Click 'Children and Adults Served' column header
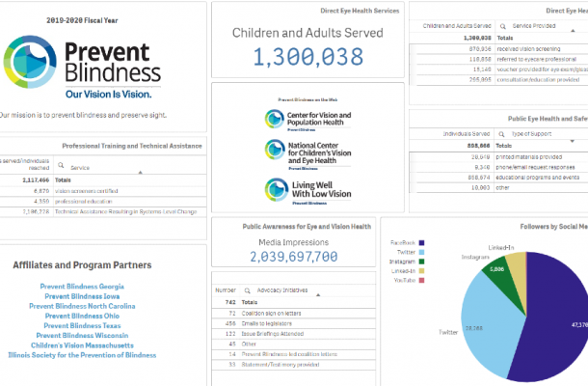The image size is (588, 386). point(457,26)
